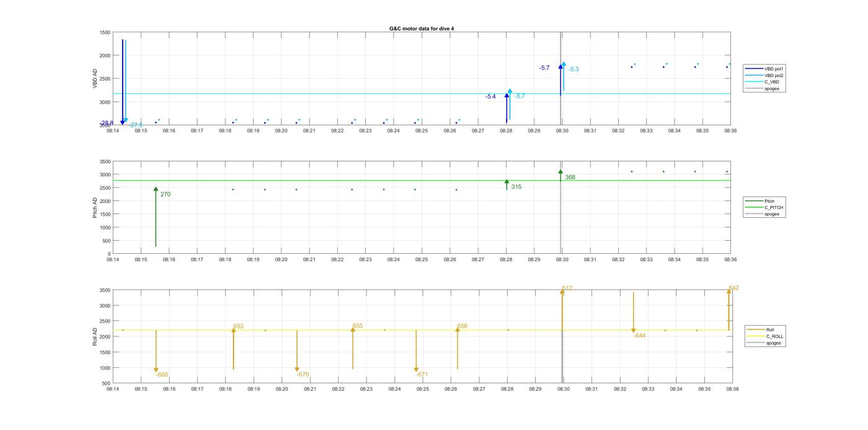Click the title 'G&C motor data for dive 4'
Screen dimensions: 868x430
[x=421, y=29]
